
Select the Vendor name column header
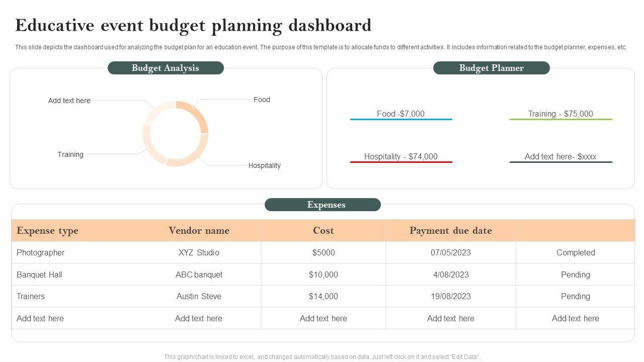(x=199, y=231)
